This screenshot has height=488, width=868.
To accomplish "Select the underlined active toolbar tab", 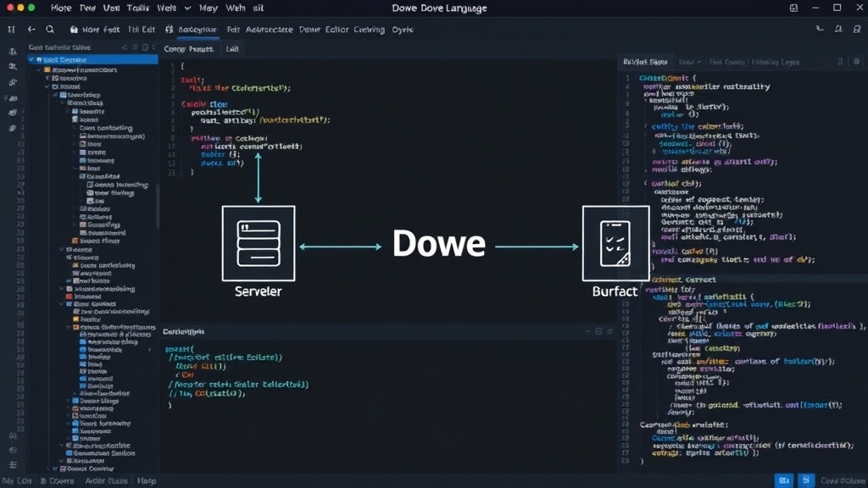I will pyautogui.click(x=198, y=30).
